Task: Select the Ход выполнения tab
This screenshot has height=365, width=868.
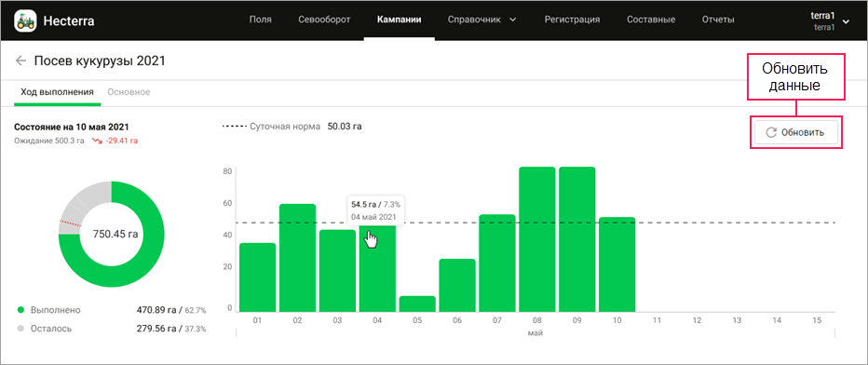Action: (x=57, y=91)
